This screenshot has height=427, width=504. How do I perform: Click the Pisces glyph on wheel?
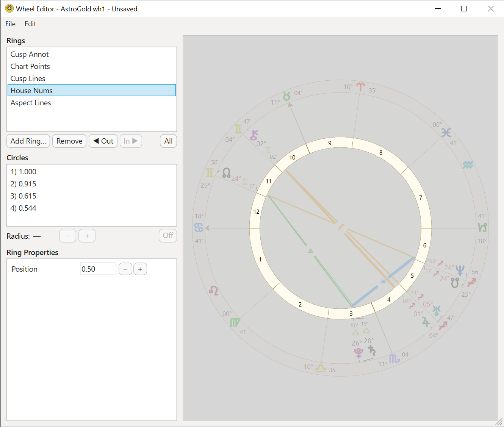[x=446, y=132]
